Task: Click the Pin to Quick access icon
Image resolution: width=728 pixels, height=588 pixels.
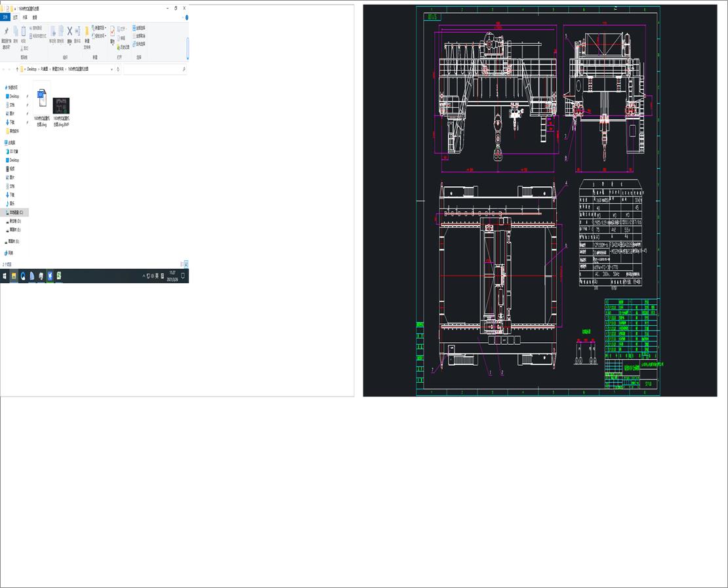Action: (x=7, y=31)
